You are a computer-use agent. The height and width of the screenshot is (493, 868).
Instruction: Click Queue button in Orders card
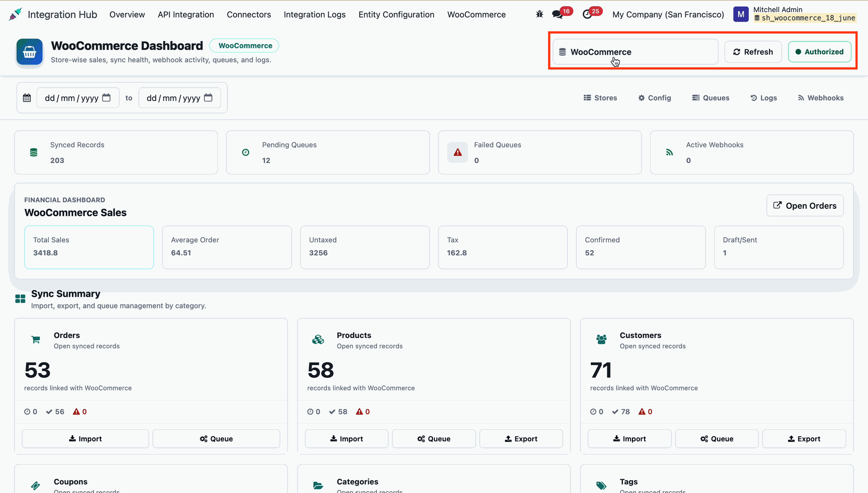pos(217,439)
